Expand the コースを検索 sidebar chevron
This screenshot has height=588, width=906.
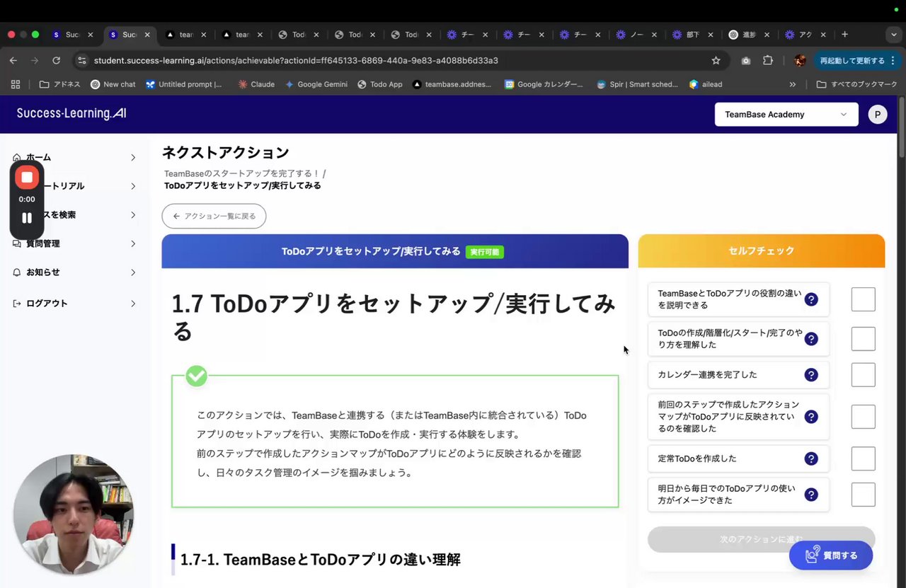coord(133,214)
